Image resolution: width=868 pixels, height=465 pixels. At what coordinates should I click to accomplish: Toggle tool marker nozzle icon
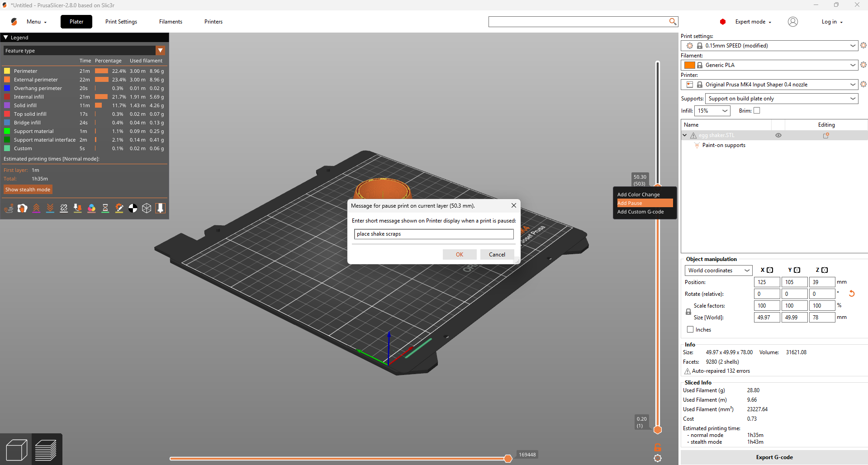pyautogui.click(x=160, y=208)
